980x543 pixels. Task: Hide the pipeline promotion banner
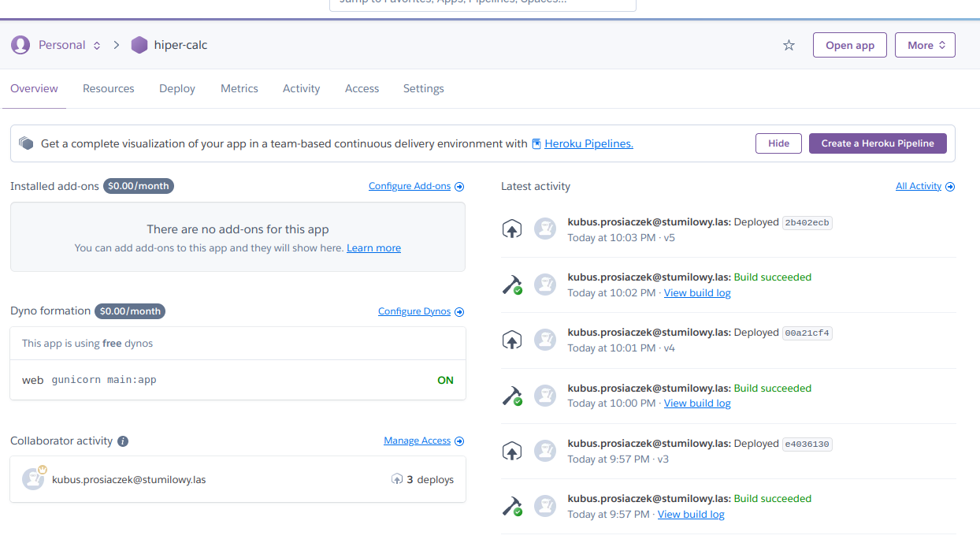(779, 143)
